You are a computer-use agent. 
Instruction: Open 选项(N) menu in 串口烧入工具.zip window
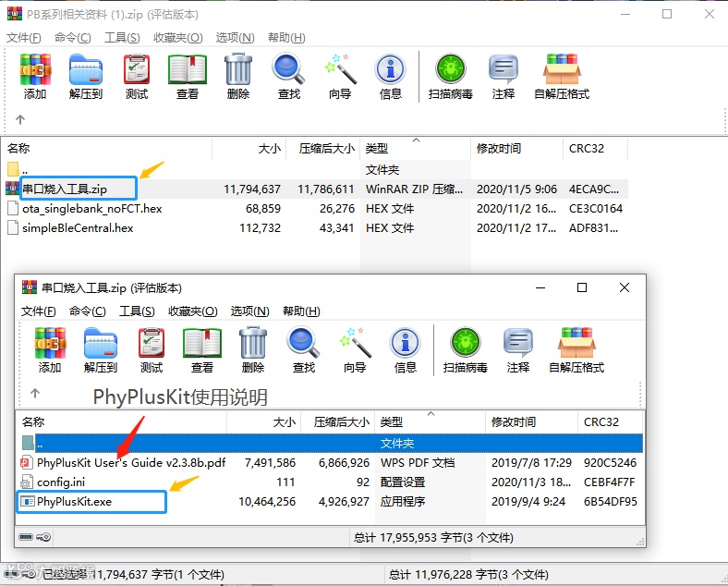pyautogui.click(x=249, y=311)
